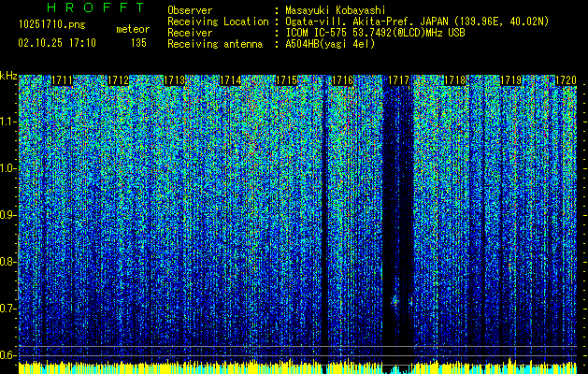Click the Observer label
Image resolution: width=588 pixels, height=374 pixels.
[x=190, y=10]
